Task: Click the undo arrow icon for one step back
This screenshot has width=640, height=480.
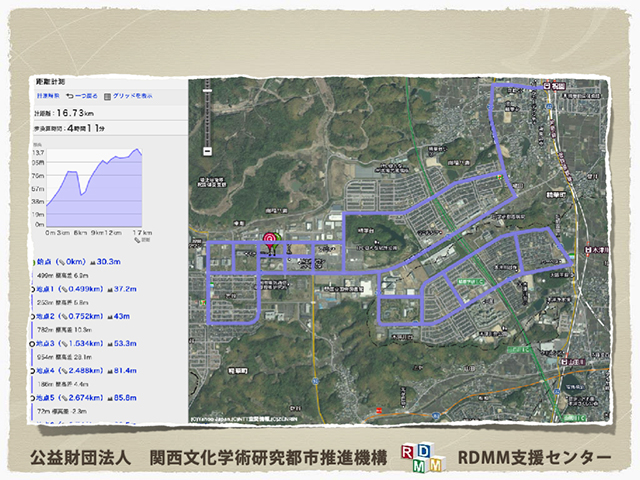Action: [x=69, y=96]
